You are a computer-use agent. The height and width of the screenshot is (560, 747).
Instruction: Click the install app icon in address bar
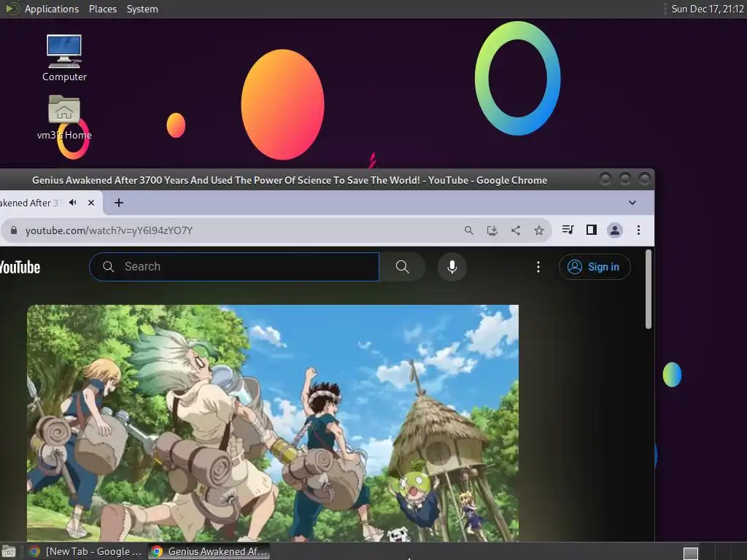coord(492,230)
